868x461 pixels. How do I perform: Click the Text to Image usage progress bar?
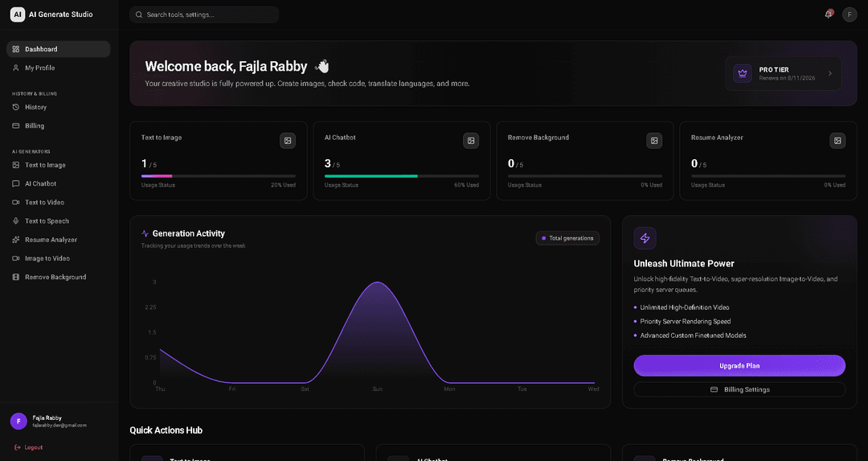(x=218, y=176)
